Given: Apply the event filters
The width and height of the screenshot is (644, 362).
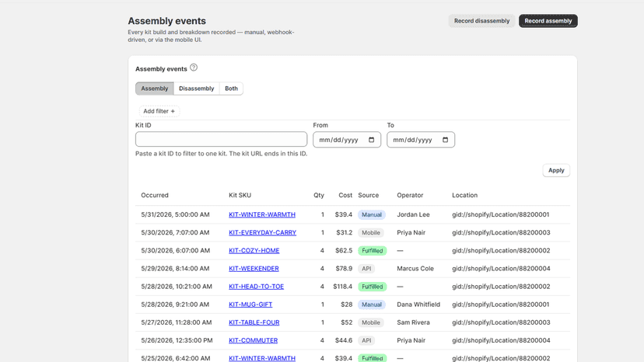Looking at the screenshot, I should point(556,170).
